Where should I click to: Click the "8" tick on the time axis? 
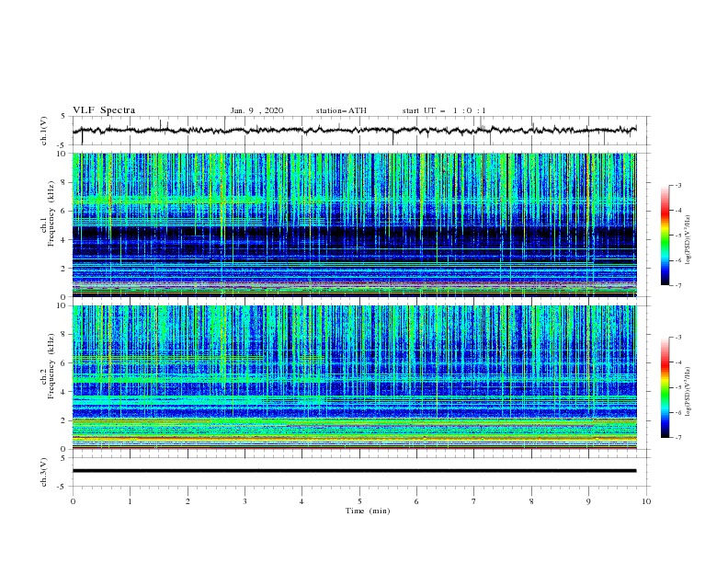[x=531, y=501]
